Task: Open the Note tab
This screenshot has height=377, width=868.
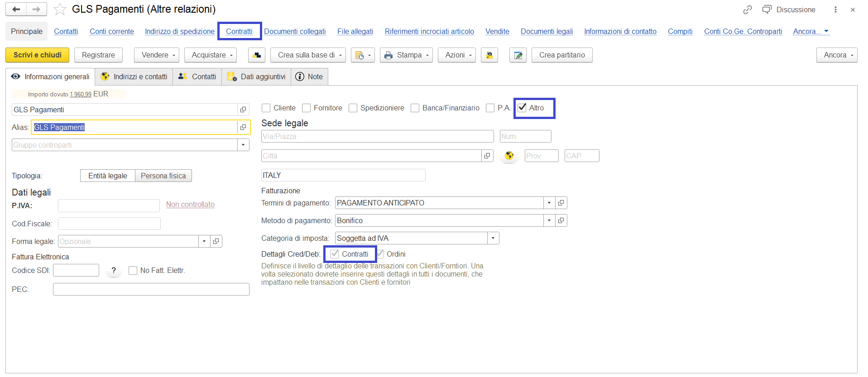Action: pos(309,76)
